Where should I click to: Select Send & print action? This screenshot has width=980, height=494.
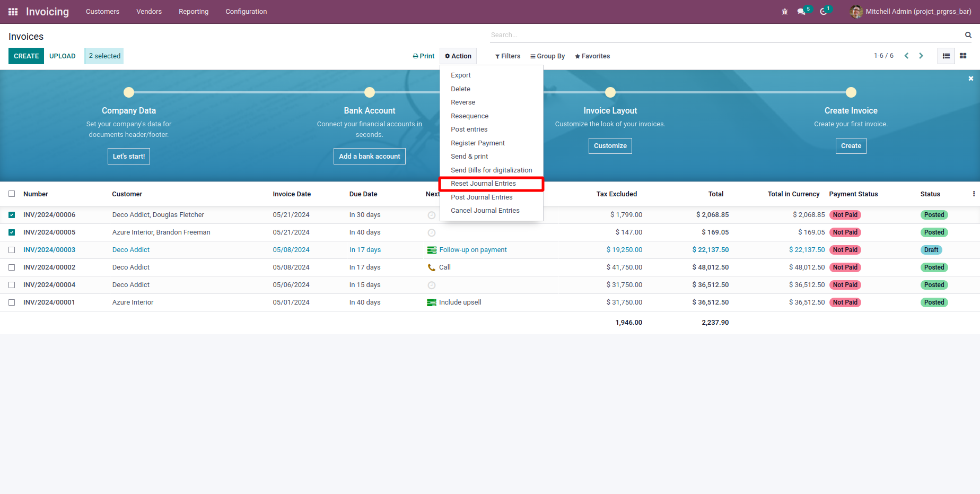tap(492, 157)
